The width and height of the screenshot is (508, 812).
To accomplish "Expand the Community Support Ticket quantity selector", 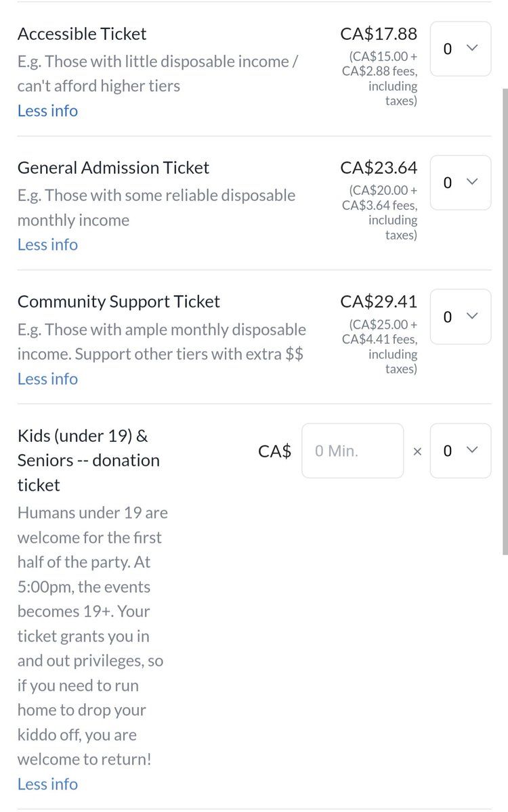I will [x=461, y=317].
